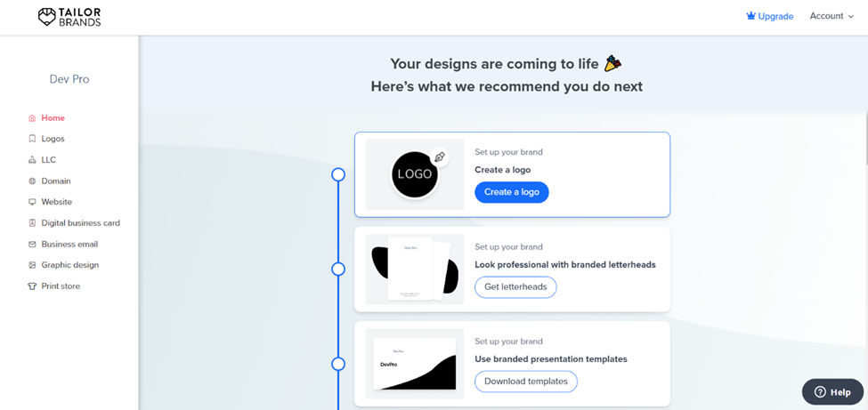The width and height of the screenshot is (868, 410).
Task: Click the Logos bookmark icon
Action: point(32,139)
